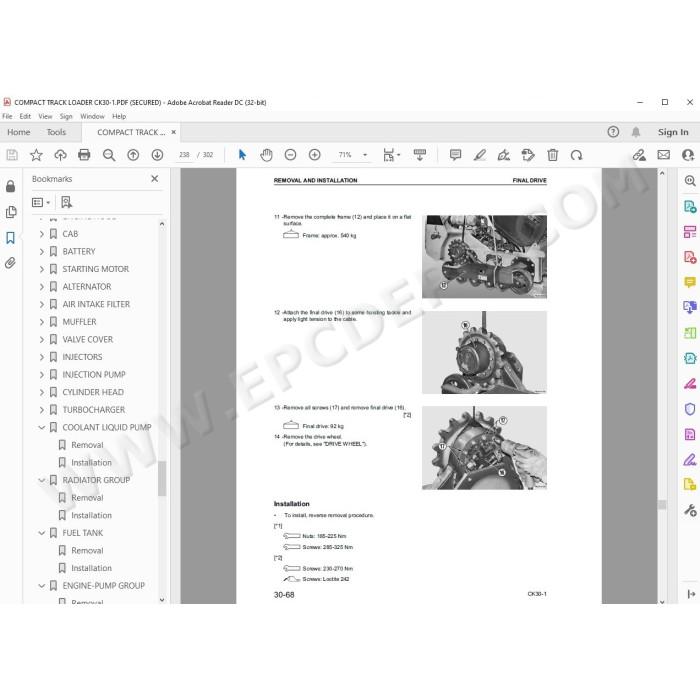This screenshot has height=700, width=700.
Task: Open the account profile icon
Action: tap(688, 155)
